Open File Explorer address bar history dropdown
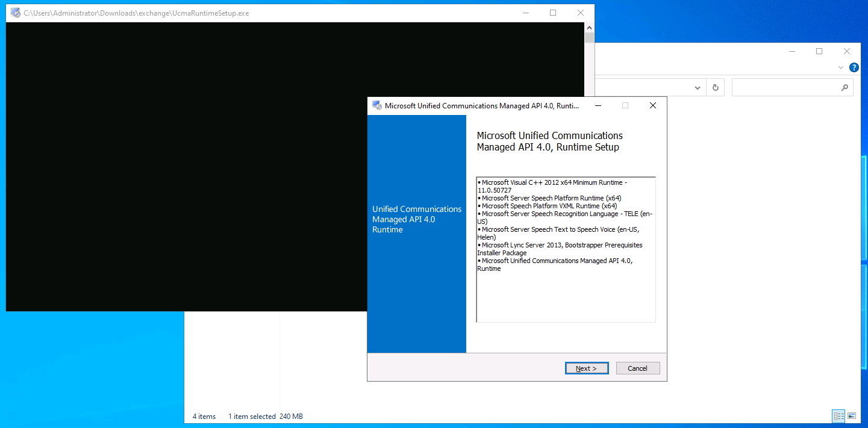The height and width of the screenshot is (428, 868). point(698,88)
